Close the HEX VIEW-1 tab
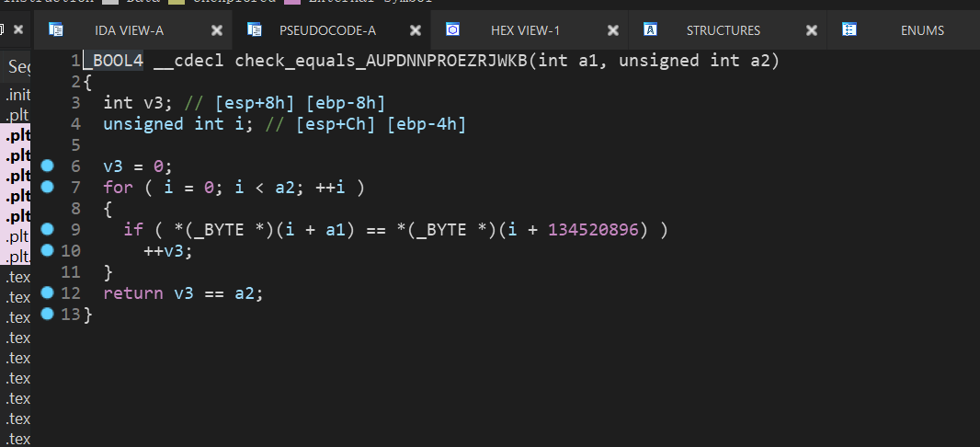980x447 pixels. [613, 30]
